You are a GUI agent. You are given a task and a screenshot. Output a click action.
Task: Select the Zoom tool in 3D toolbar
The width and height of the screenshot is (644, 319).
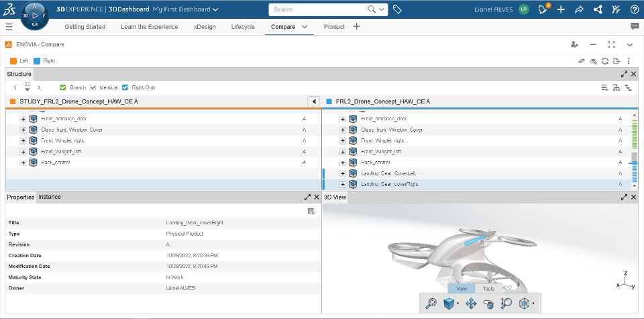[506, 304]
